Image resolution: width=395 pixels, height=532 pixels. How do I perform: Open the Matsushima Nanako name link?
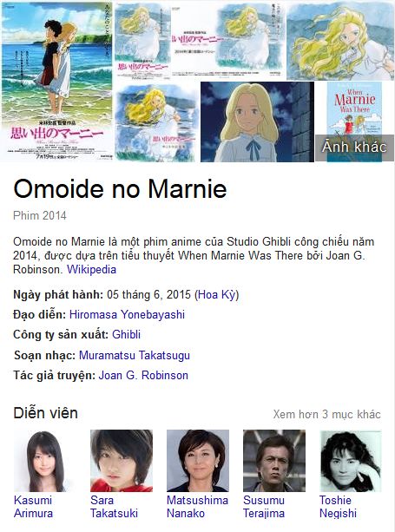(198, 507)
